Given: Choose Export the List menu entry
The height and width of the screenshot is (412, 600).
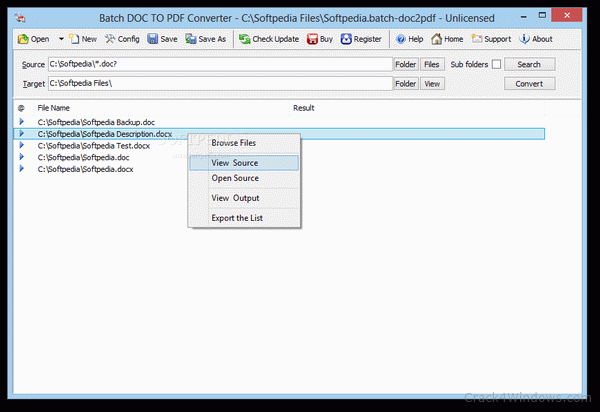Looking at the screenshot, I should point(235,218).
